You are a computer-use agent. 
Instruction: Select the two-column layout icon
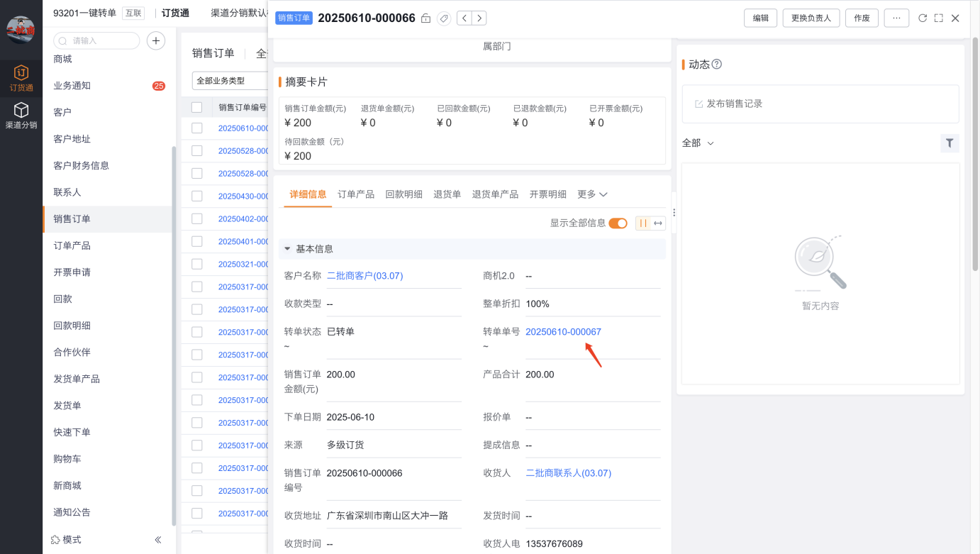[643, 223]
